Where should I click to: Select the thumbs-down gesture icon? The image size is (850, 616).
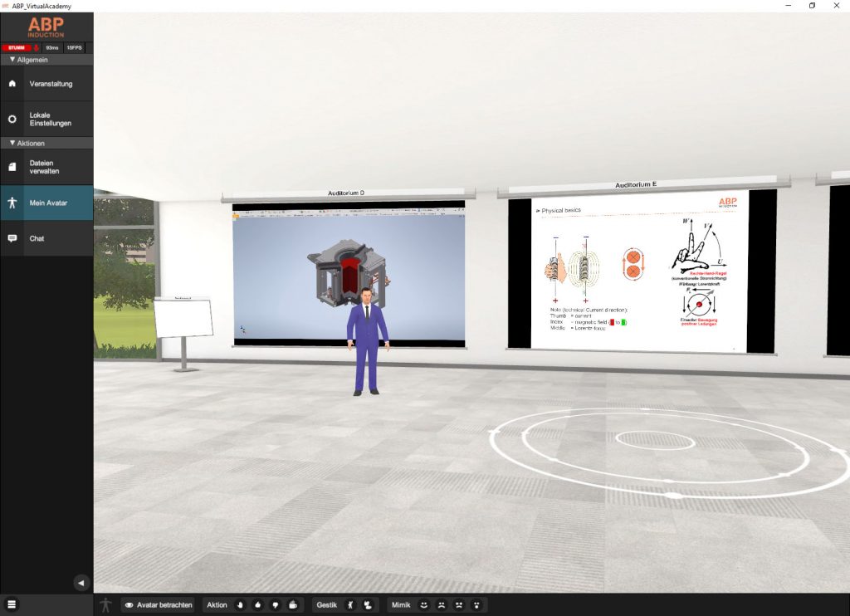click(276, 605)
